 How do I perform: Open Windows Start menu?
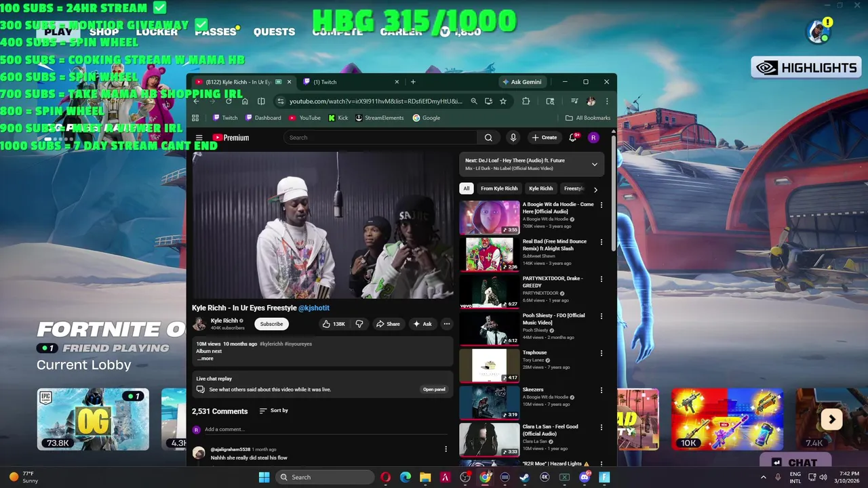264,477
